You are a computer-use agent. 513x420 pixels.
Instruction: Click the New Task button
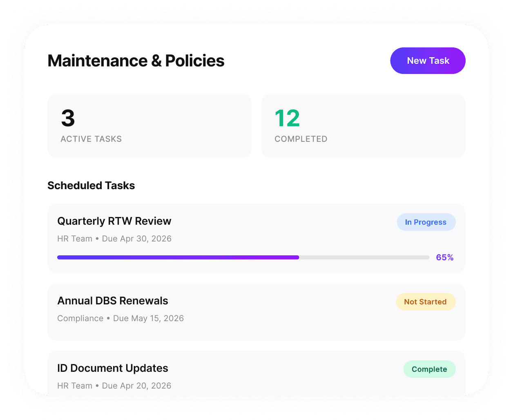click(428, 60)
